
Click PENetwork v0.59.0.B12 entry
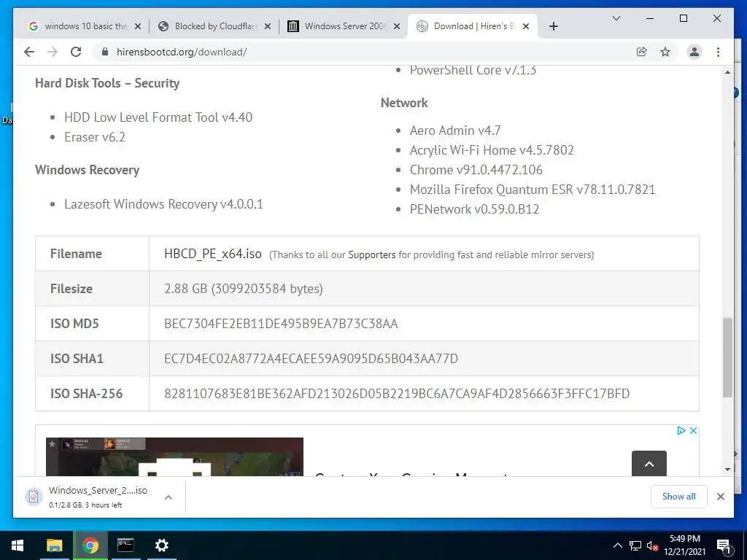(474, 209)
